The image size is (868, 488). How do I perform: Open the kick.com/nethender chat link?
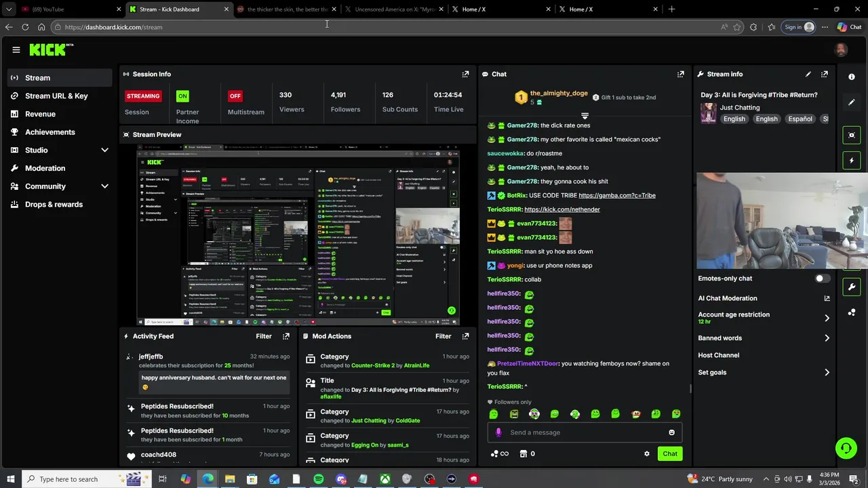coord(562,209)
